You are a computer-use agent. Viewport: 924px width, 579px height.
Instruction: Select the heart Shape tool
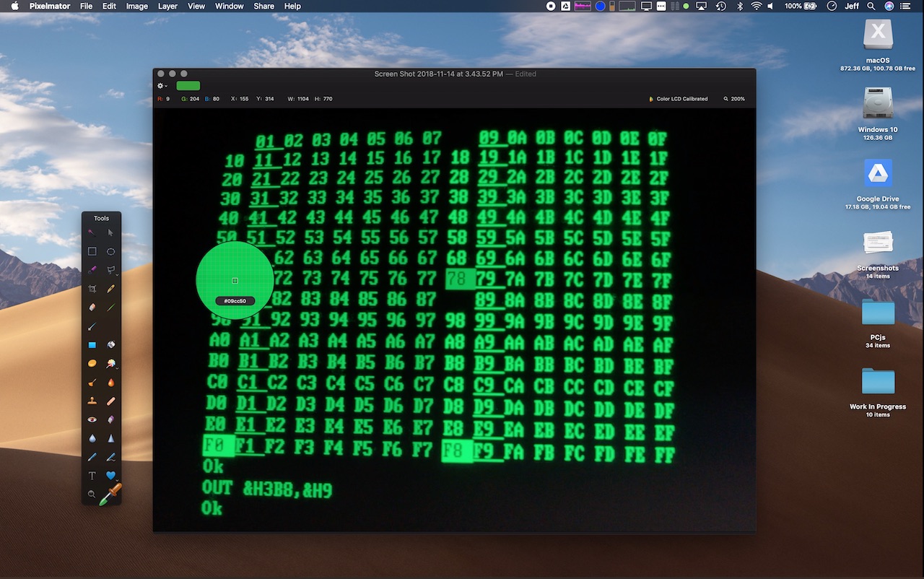pyautogui.click(x=111, y=476)
